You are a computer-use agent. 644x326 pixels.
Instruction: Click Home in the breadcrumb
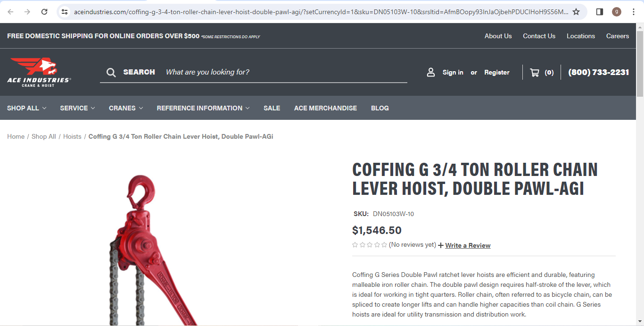(x=16, y=136)
